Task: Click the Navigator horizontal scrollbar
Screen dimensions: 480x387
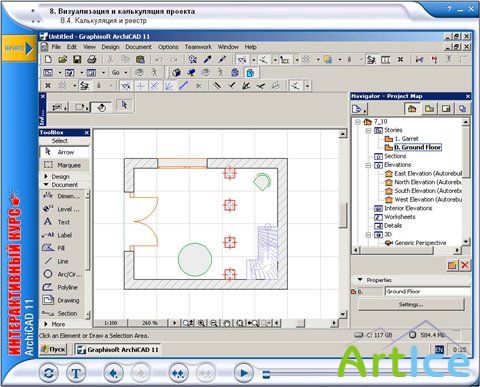Action: coord(397,250)
